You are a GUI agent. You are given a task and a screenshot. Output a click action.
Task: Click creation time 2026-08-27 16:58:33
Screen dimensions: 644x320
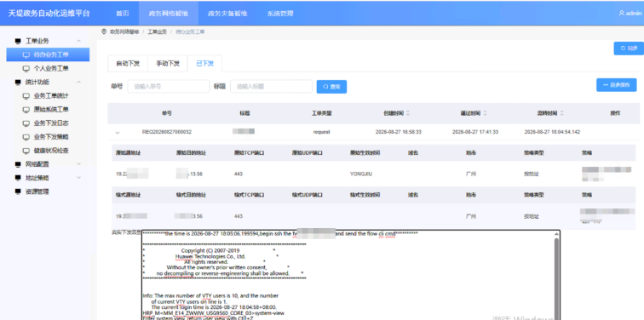399,132
